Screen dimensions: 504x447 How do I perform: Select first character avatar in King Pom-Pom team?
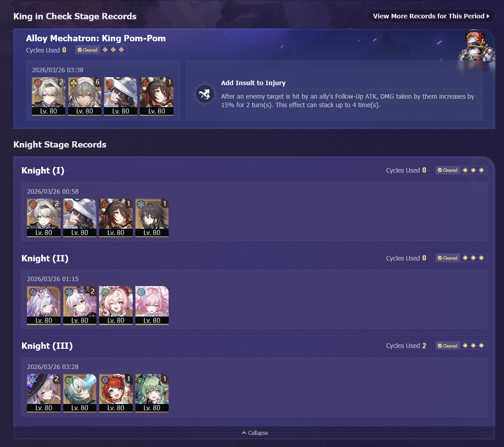click(x=48, y=96)
